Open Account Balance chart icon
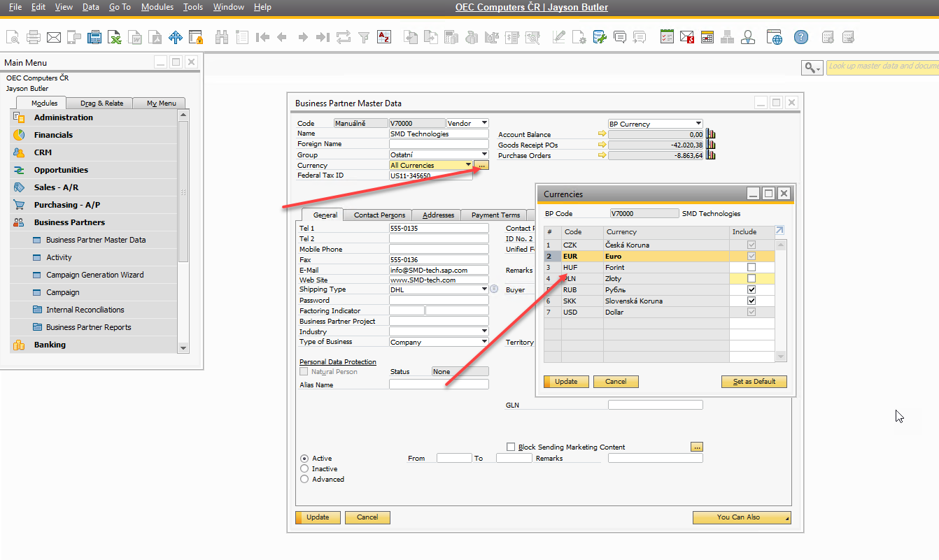This screenshot has width=939, height=560. point(711,134)
